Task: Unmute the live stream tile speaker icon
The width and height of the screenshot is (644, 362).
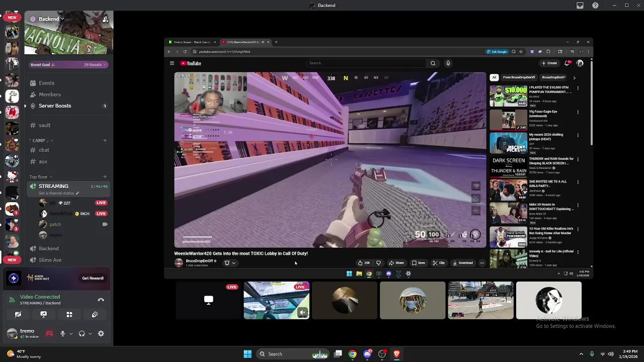Action: [302, 312]
